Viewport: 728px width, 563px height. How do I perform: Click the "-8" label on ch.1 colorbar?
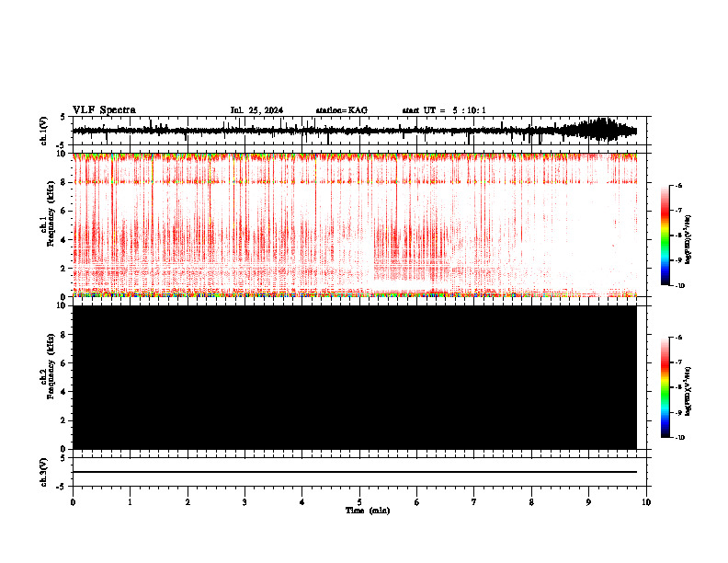pos(678,236)
